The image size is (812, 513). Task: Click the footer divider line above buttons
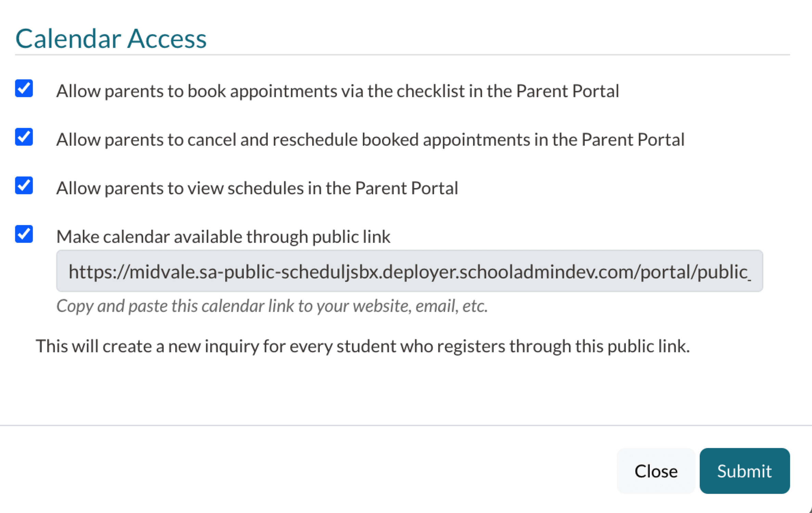(x=406, y=425)
